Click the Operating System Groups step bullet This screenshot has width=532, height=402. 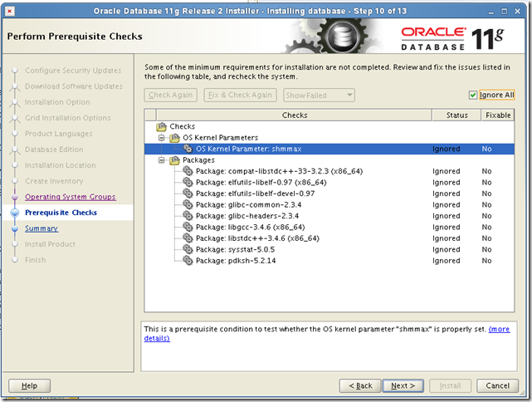click(x=15, y=197)
